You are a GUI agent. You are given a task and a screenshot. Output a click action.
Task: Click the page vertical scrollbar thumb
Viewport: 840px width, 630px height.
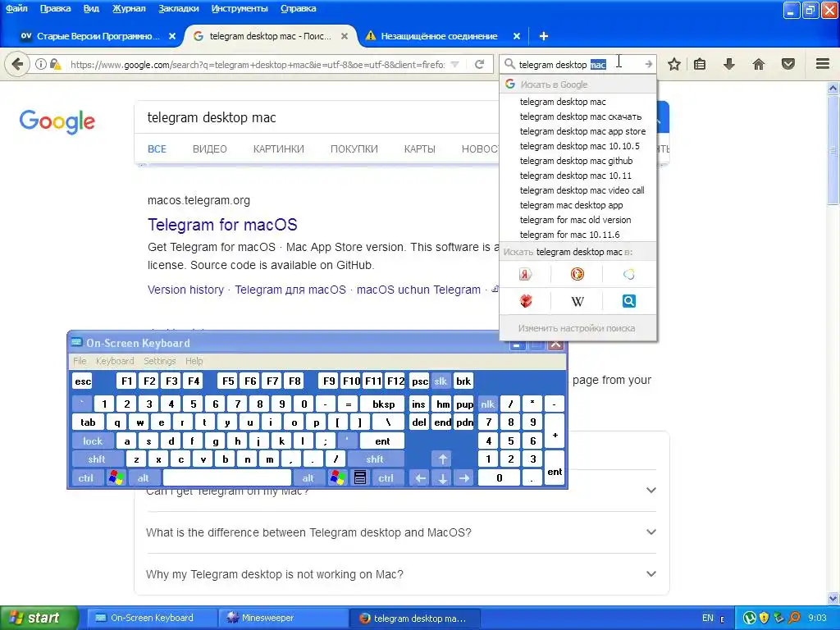(833, 150)
